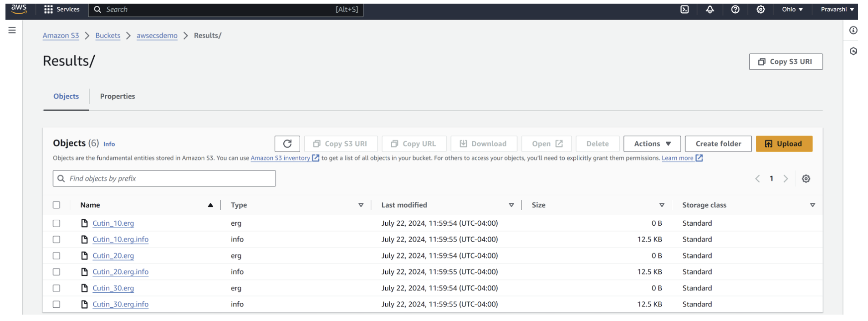Sort by Last modified column arrow
The width and height of the screenshot is (868, 321).
511,205
